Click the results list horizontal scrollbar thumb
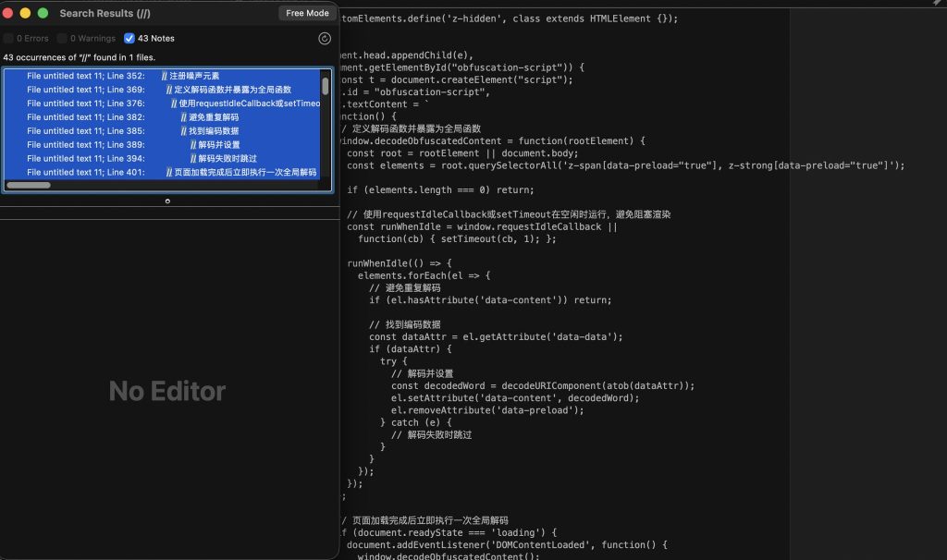 pos(29,185)
